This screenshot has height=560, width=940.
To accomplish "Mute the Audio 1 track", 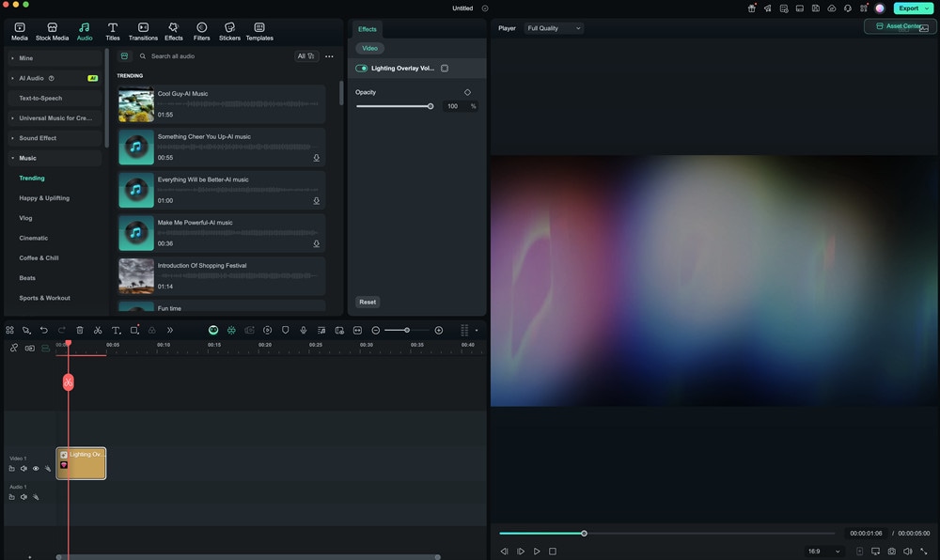I will (x=24, y=497).
